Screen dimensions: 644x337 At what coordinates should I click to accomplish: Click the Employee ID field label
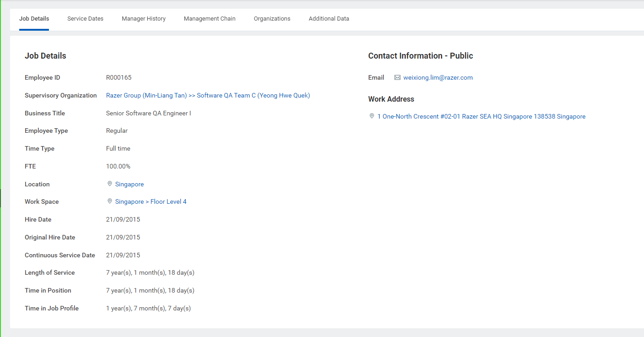(43, 77)
